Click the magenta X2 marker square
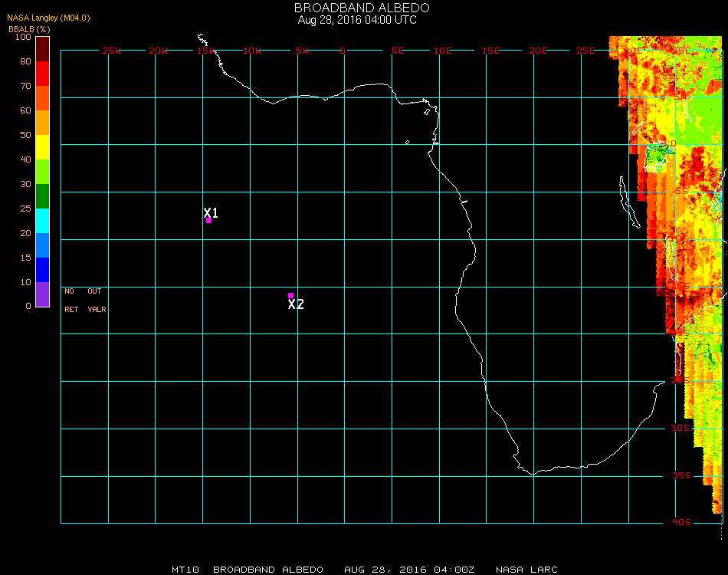The height and width of the screenshot is (575, 728). point(290,295)
